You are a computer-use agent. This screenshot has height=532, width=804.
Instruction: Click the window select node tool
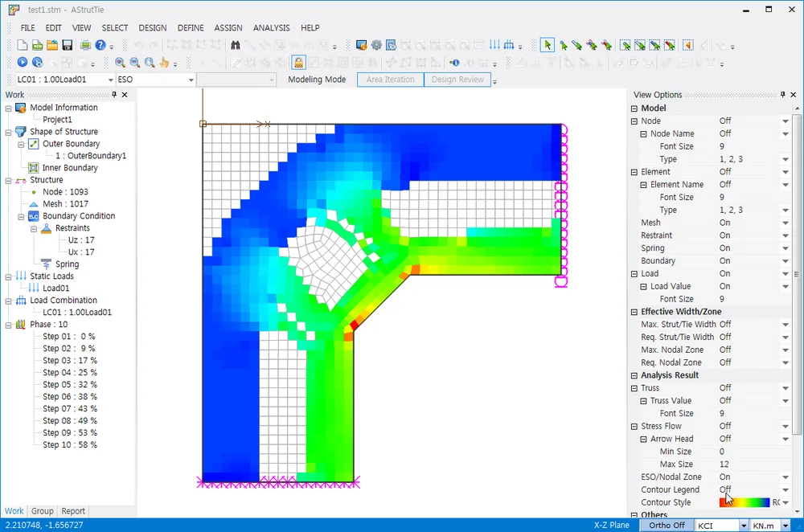pos(625,46)
